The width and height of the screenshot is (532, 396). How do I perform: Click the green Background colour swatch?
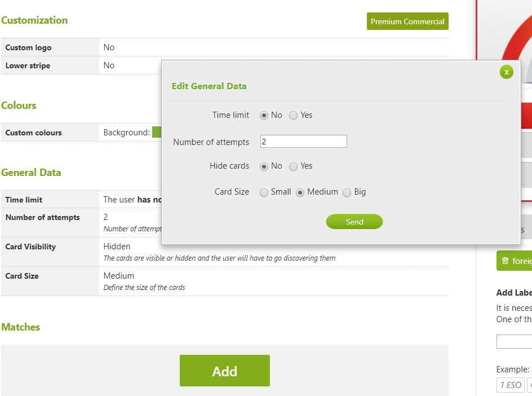point(157,133)
